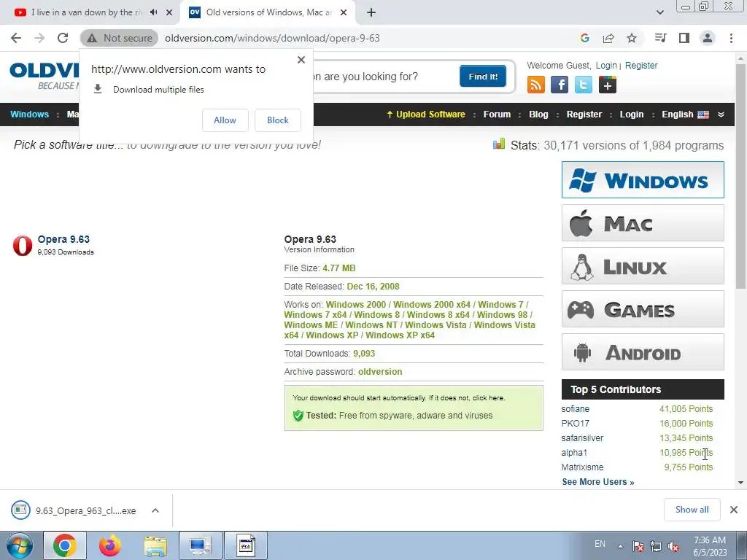Mute the YouTube tab audio icon

click(153, 12)
